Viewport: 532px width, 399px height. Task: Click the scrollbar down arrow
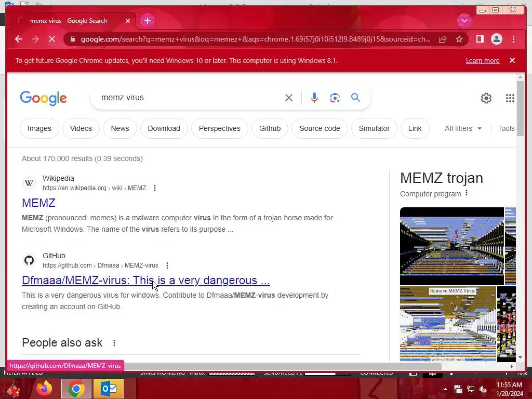pyautogui.click(x=520, y=357)
